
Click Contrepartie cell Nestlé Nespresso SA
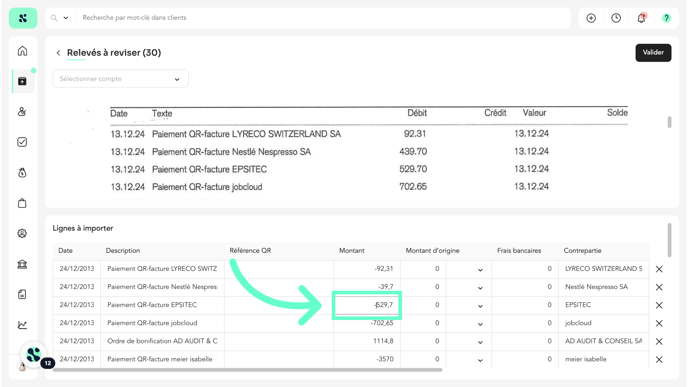[604, 287]
